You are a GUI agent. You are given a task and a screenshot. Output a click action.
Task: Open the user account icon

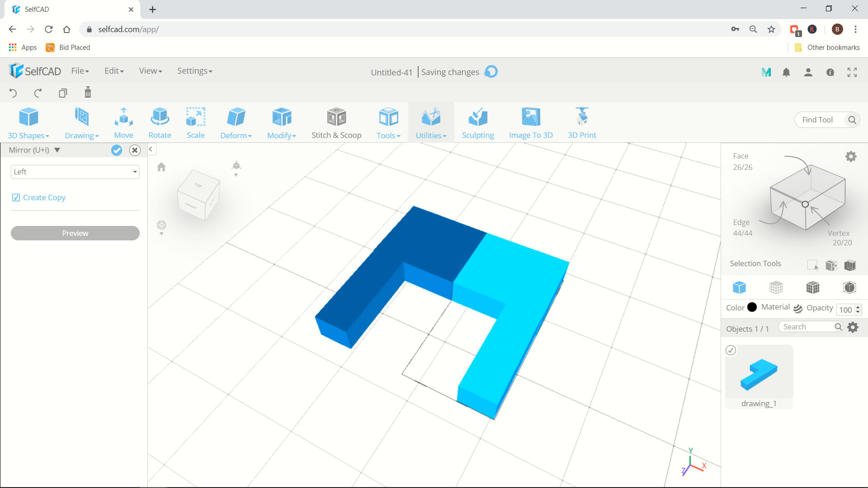(808, 72)
